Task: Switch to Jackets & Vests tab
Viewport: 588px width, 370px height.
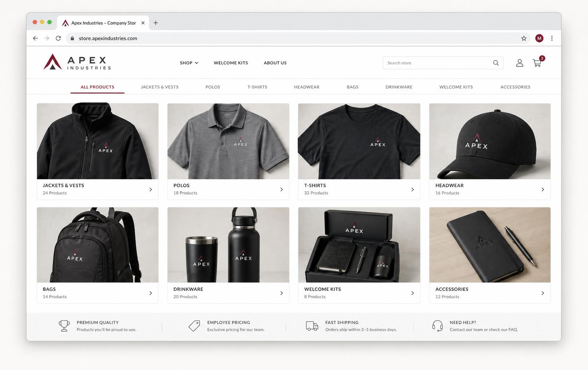Action: point(159,87)
